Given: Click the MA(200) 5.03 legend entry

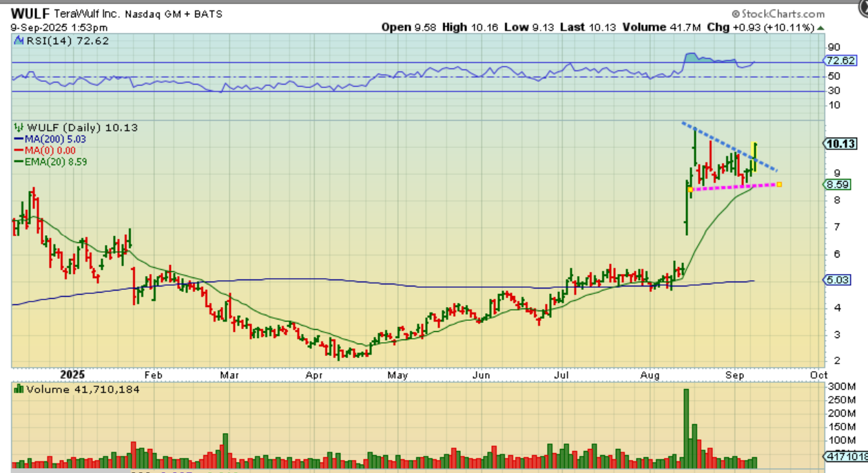Looking at the screenshot, I should coord(51,139).
